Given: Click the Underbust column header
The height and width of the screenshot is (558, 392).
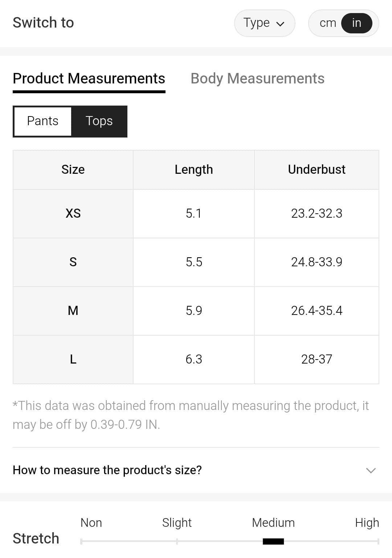Looking at the screenshot, I should pos(317,170).
